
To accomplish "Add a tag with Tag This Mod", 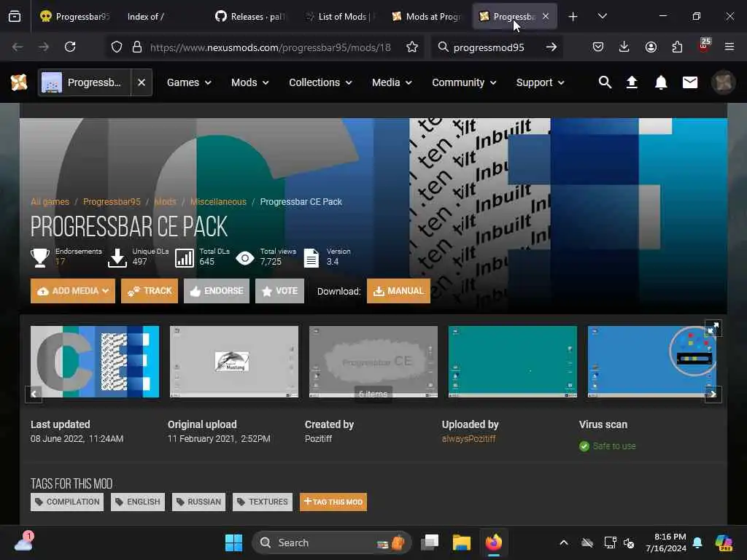I will point(333,502).
